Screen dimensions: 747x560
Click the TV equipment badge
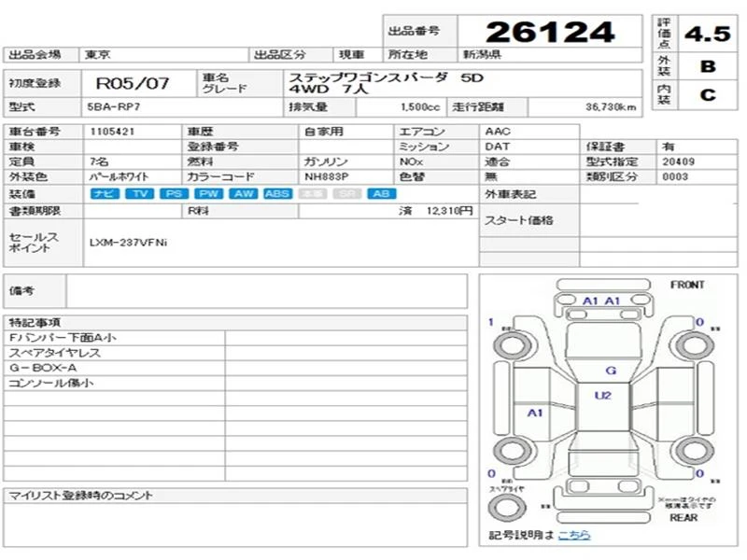click(x=139, y=194)
